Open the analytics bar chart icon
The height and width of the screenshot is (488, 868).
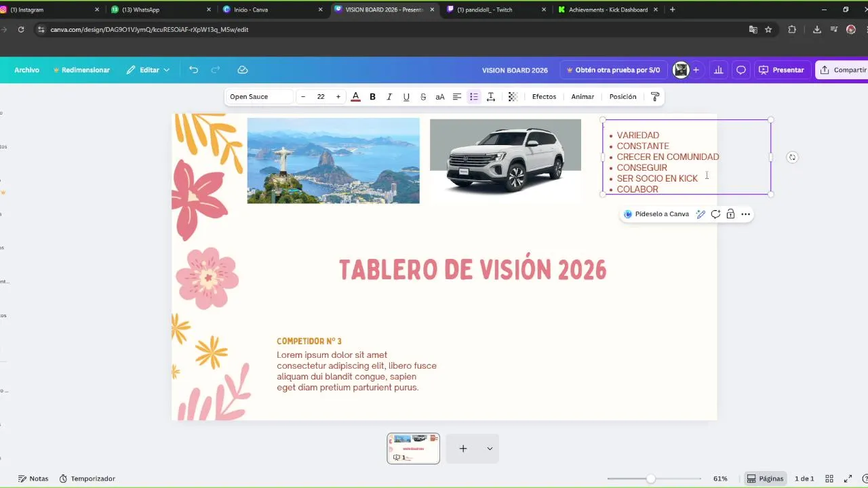pos(718,70)
